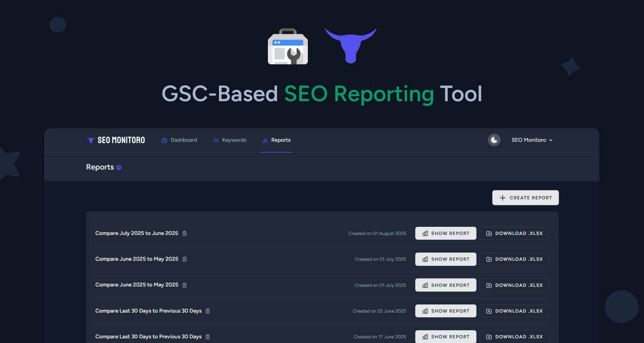
Task: Click the title Compare July 2025 to June 2025
Action: tap(137, 233)
